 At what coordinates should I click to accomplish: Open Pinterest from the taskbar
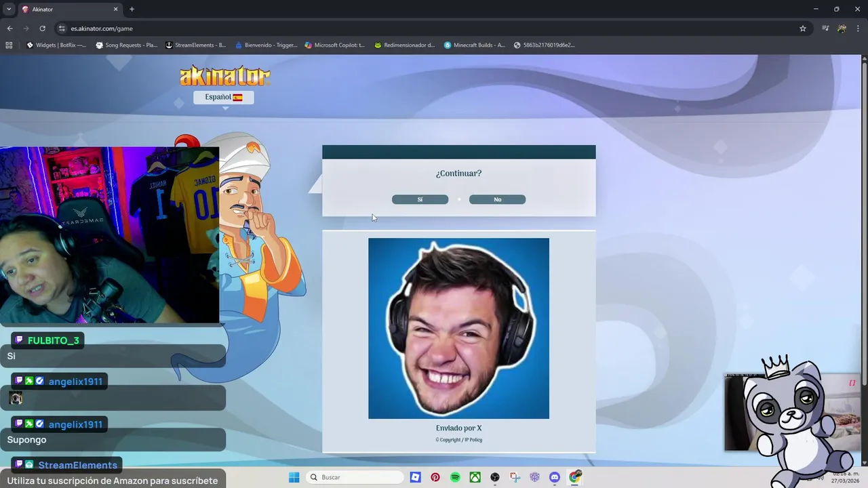click(435, 477)
